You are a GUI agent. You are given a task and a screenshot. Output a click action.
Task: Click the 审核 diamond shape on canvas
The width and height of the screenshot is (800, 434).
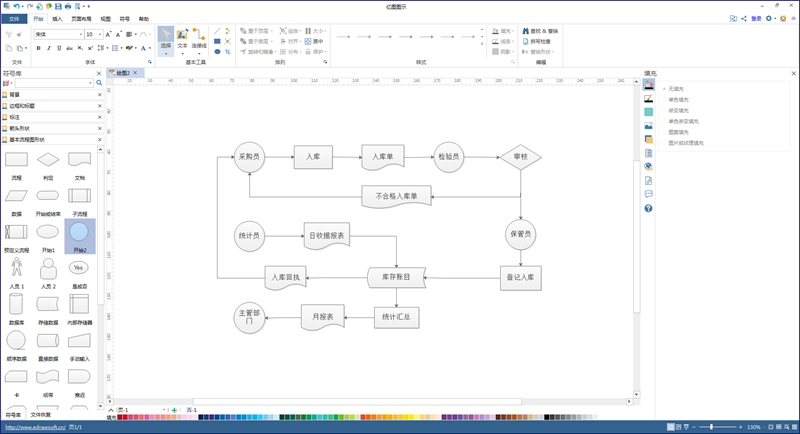point(520,157)
